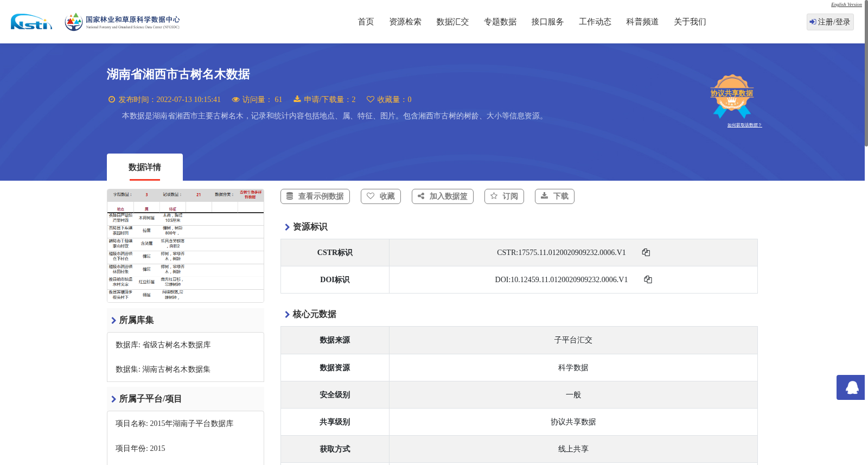The height and width of the screenshot is (465, 868).
Task: Click the chevron beside 所属库集
Action: [113, 320]
